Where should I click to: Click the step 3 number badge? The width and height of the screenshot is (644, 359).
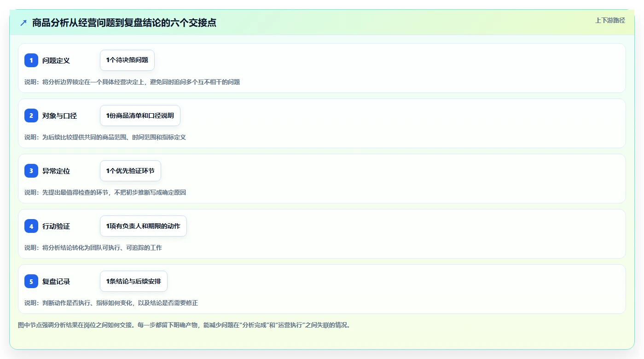(31, 171)
